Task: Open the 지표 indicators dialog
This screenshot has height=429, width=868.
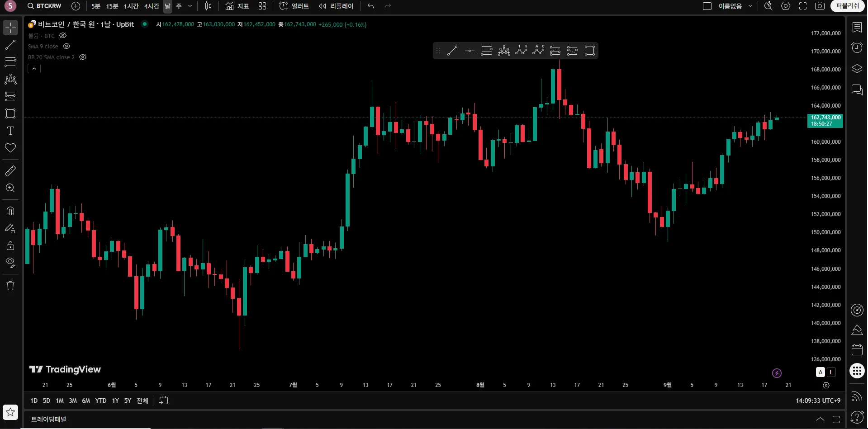Action: (237, 6)
